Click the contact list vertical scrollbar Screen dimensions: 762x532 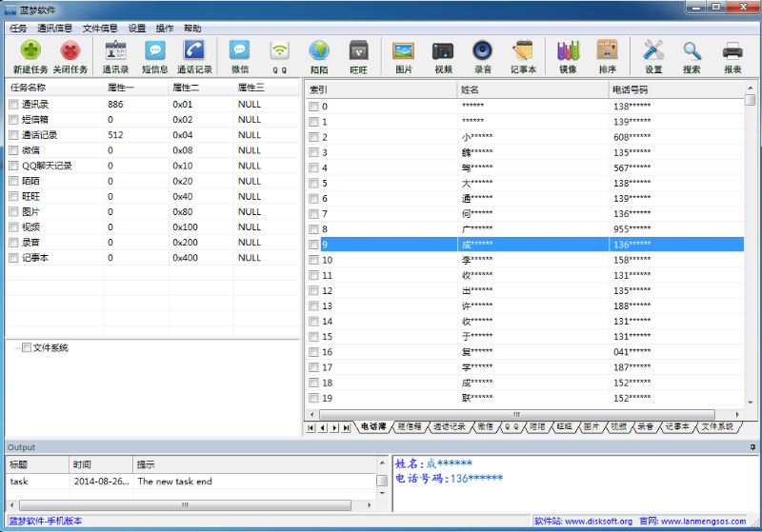coord(750,247)
